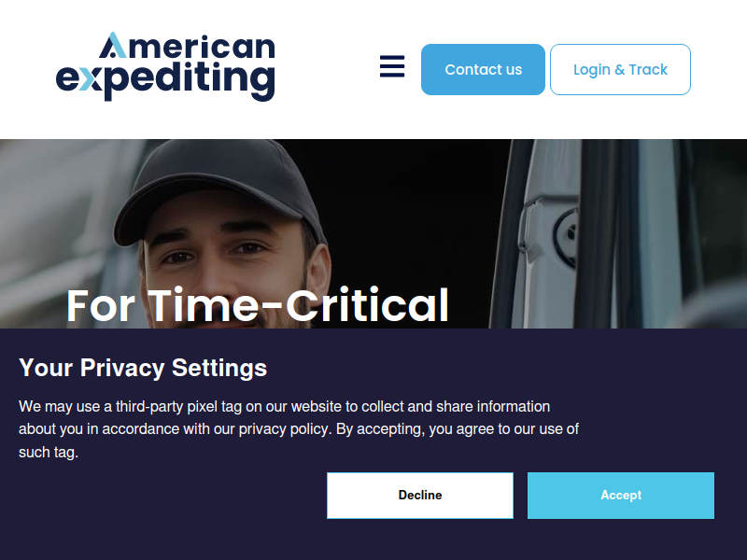Accept the privacy pixel tag settings
The width and height of the screenshot is (747, 560).
pyautogui.click(x=621, y=496)
